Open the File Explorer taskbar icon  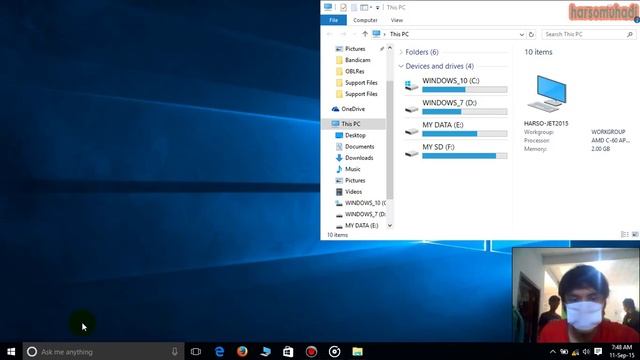point(358,351)
